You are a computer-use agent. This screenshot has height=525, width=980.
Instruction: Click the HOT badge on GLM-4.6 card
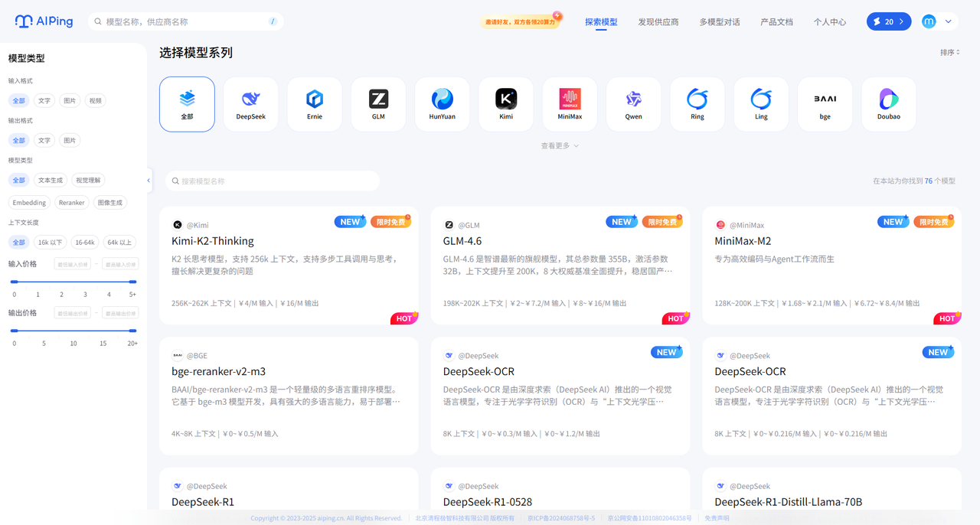[676, 318]
